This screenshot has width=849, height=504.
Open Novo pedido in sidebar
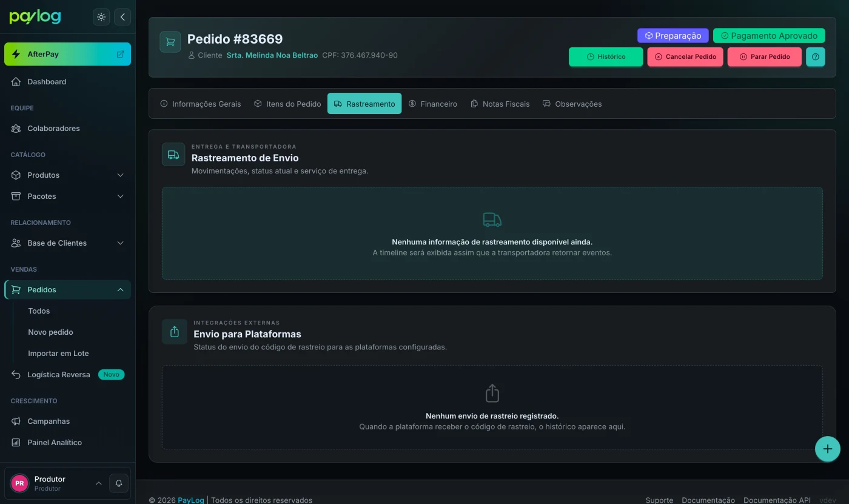point(50,332)
